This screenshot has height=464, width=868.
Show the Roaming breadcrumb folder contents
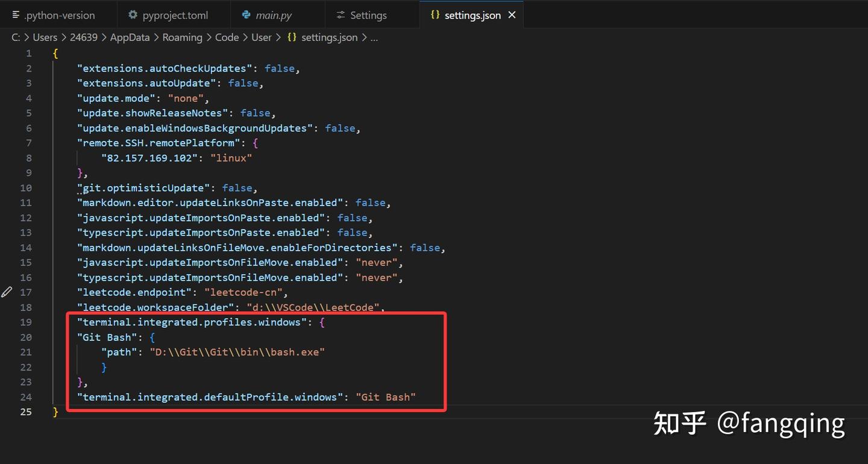click(182, 37)
